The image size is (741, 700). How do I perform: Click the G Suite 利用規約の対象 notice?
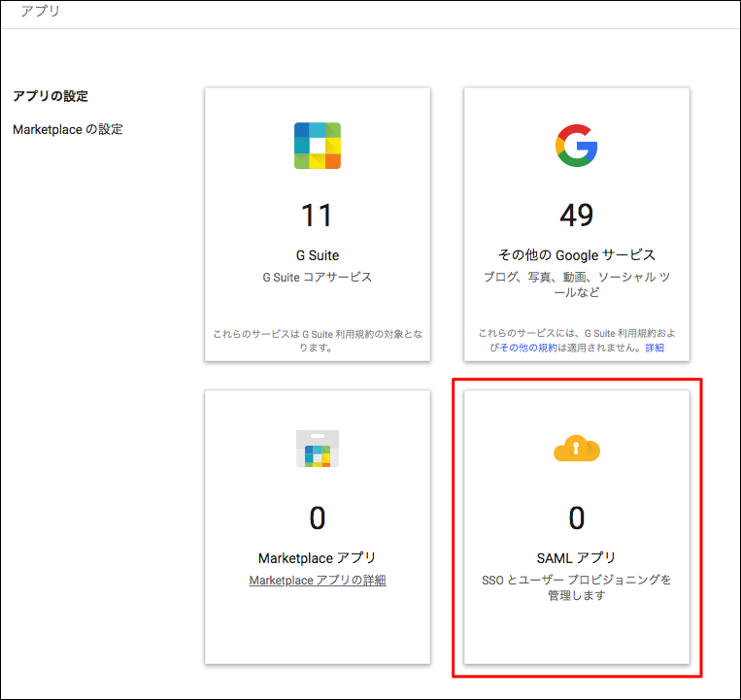click(x=318, y=341)
